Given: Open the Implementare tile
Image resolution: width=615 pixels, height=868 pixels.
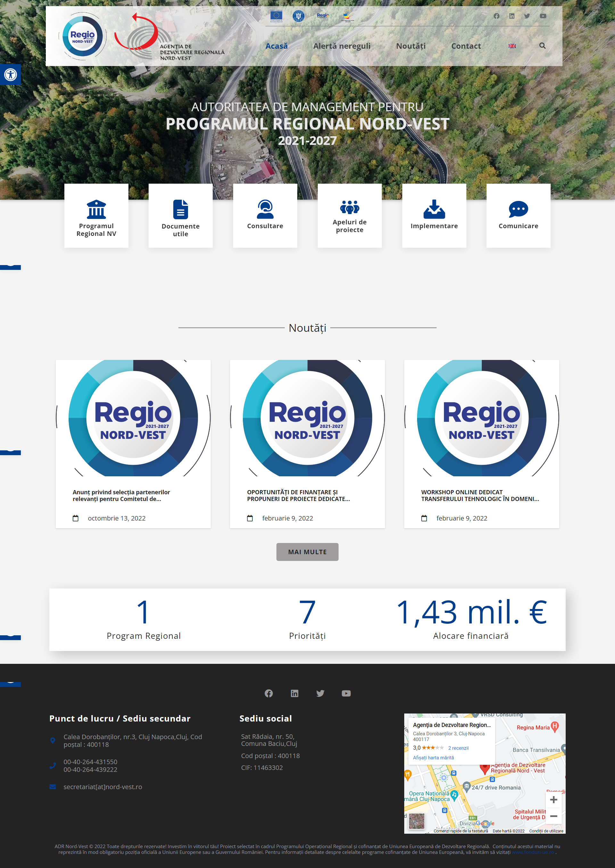Looking at the screenshot, I should pos(434,216).
